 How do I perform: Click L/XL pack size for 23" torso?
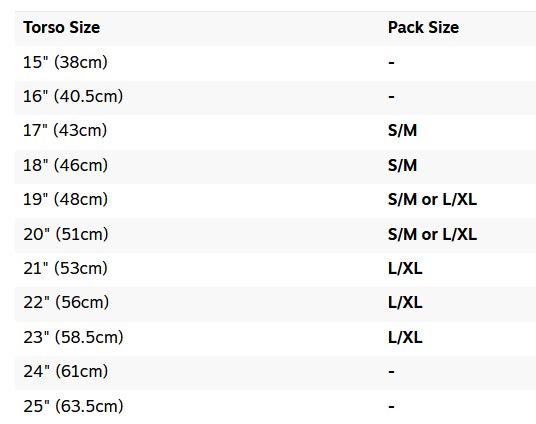coord(405,337)
